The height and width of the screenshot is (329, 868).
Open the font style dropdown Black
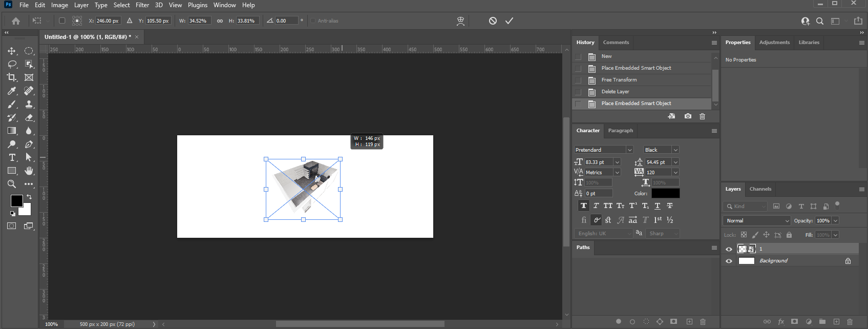click(x=675, y=150)
